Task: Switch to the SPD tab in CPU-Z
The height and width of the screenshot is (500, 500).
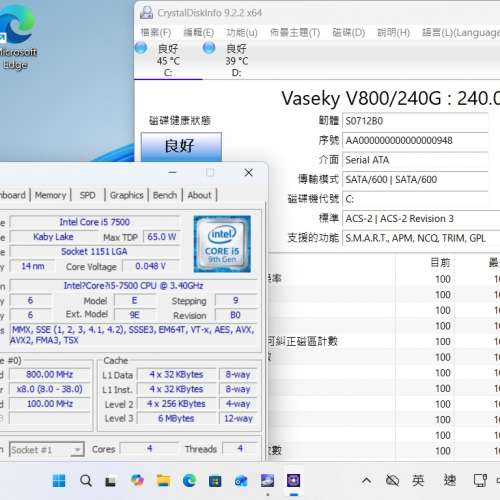Action: click(88, 195)
